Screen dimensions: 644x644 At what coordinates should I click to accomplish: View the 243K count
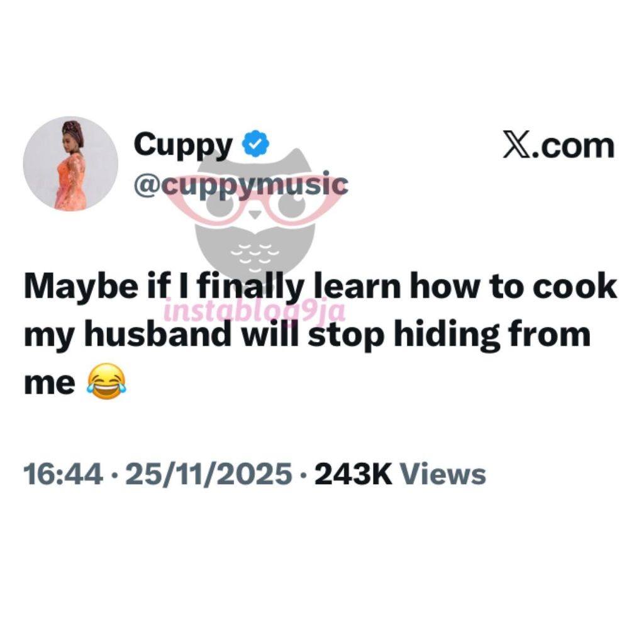tap(353, 474)
